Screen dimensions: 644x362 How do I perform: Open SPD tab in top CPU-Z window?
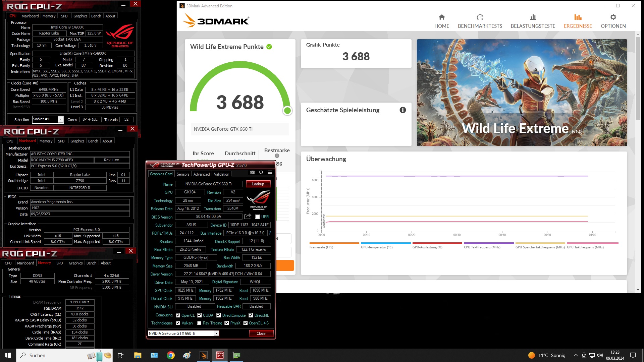[x=64, y=16]
